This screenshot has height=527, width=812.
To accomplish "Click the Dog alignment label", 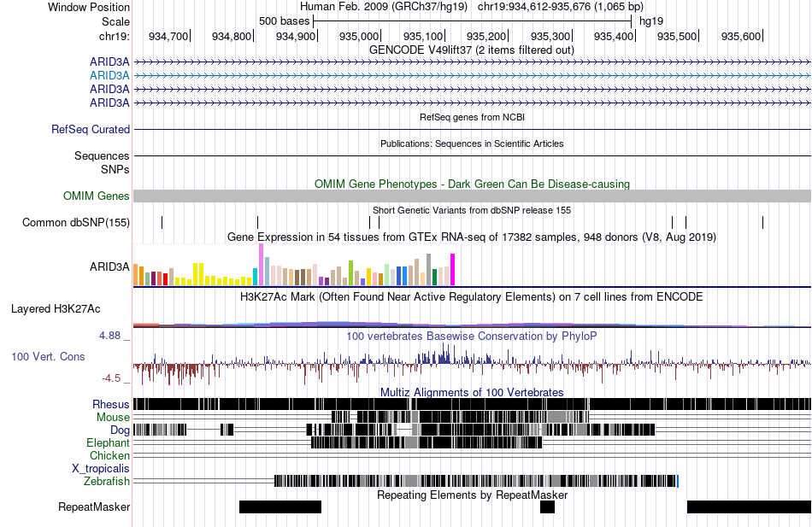I will 120,430.
